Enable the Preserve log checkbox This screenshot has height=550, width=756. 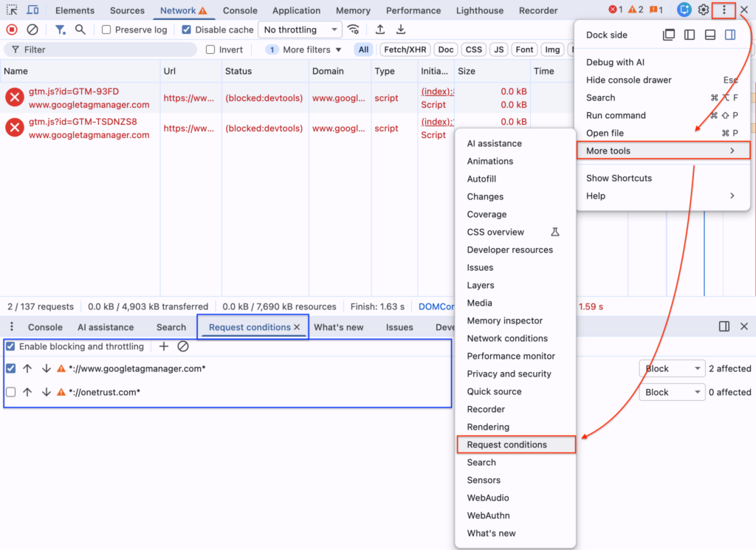pyautogui.click(x=106, y=30)
